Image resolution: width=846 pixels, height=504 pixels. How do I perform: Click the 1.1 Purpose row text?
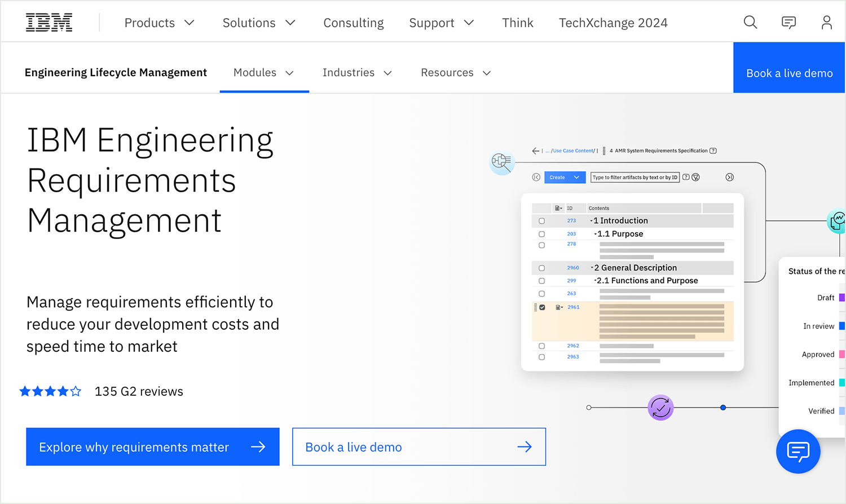coord(620,233)
